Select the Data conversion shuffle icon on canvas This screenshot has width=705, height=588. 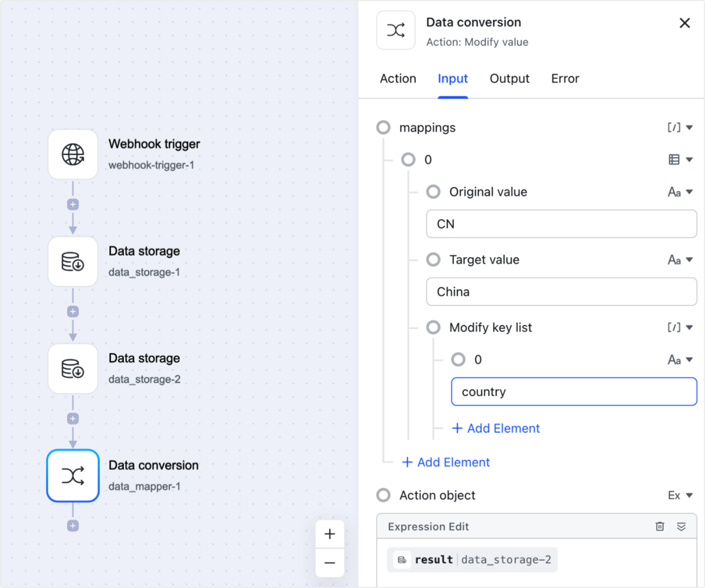tap(72, 476)
